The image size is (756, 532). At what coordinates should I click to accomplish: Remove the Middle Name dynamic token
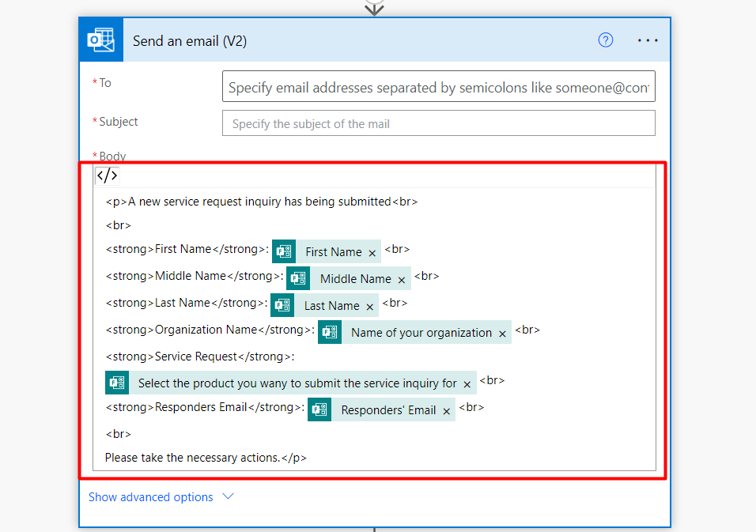click(402, 279)
